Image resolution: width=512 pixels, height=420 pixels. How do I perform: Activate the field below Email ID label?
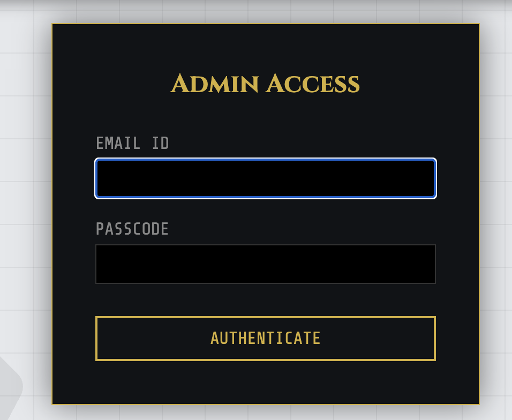click(265, 178)
